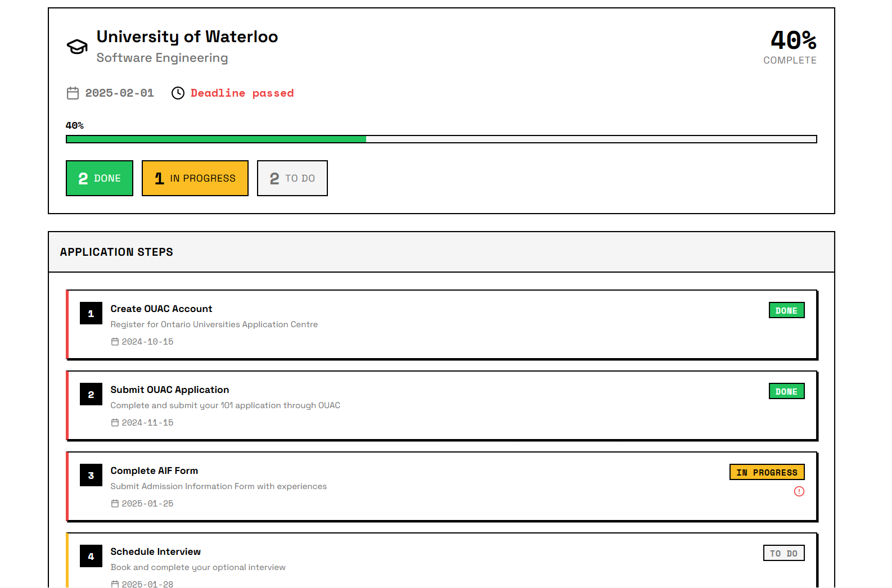Click 'Submit Admission Information Form with experiences'
This screenshot has width=892, height=588.
tap(219, 486)
